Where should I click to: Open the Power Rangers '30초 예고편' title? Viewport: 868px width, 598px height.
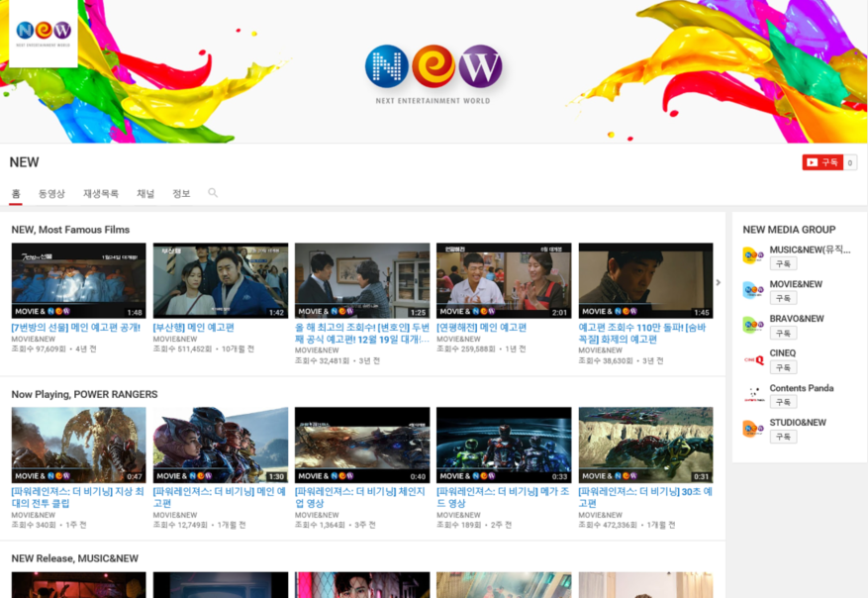pyautogui.click(x=645, y=497)
